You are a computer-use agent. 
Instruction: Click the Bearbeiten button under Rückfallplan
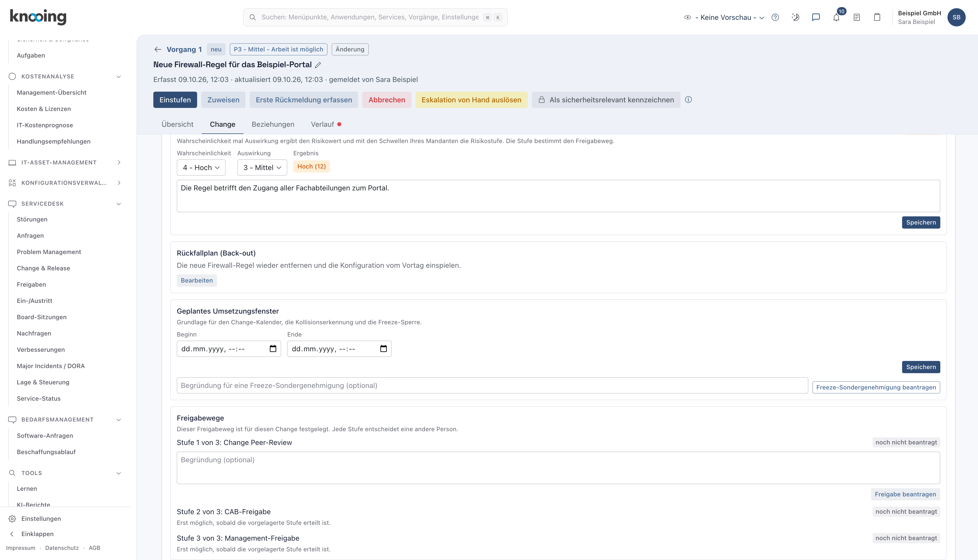[197, 281]
